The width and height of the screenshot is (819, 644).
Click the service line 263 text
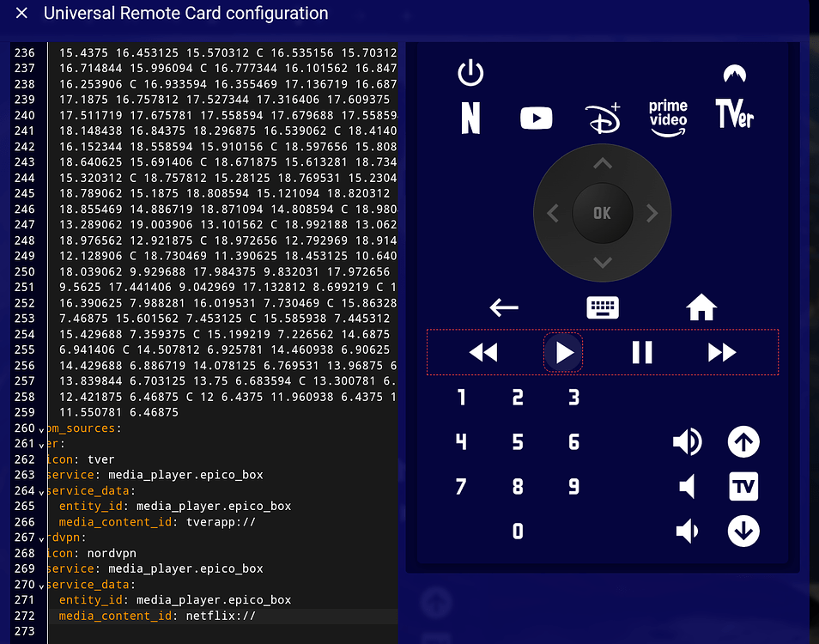155,475
